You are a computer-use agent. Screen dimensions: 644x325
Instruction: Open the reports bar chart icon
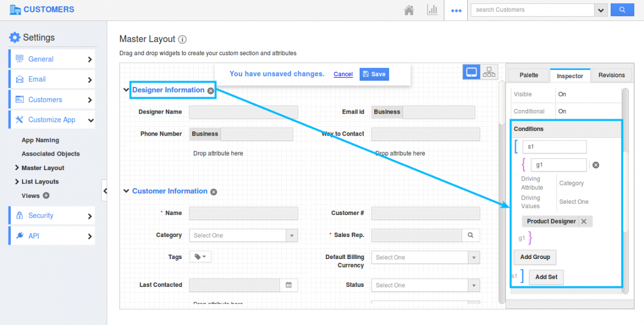click(x=432, y=10)
